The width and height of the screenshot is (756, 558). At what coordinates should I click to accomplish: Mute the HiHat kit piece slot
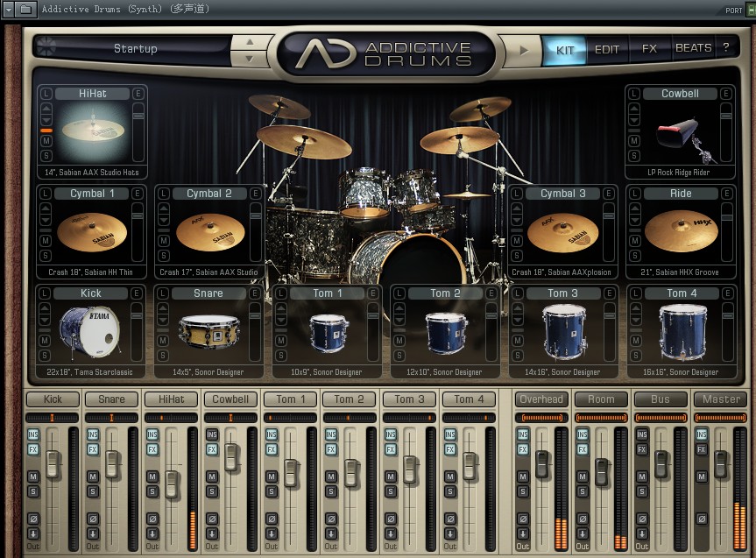pyautogui.click(x=46, y=141)
